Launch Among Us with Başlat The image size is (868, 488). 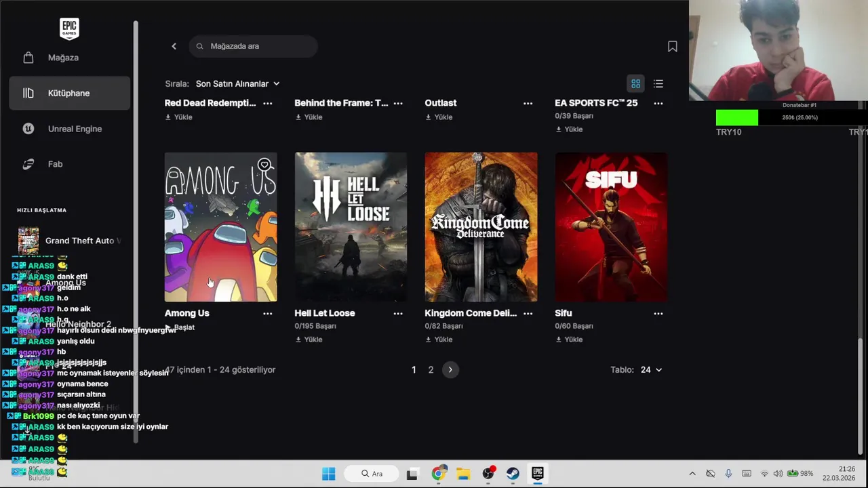180,327
